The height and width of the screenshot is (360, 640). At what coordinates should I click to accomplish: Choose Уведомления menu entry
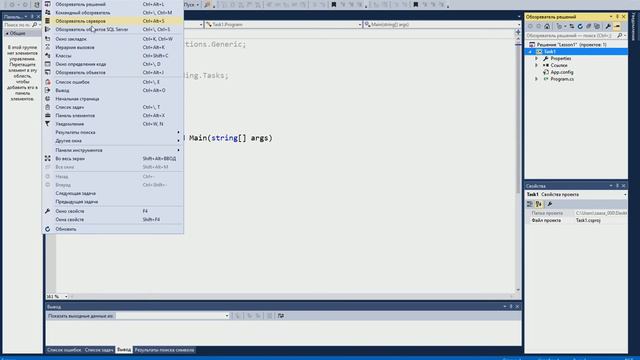pos(113,124)
